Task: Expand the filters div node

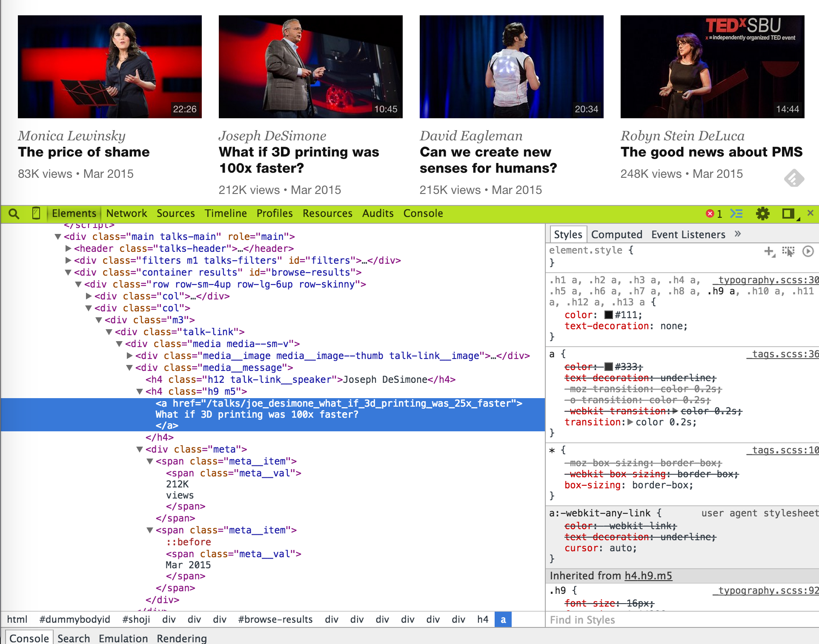Action: tap(68, 260)
